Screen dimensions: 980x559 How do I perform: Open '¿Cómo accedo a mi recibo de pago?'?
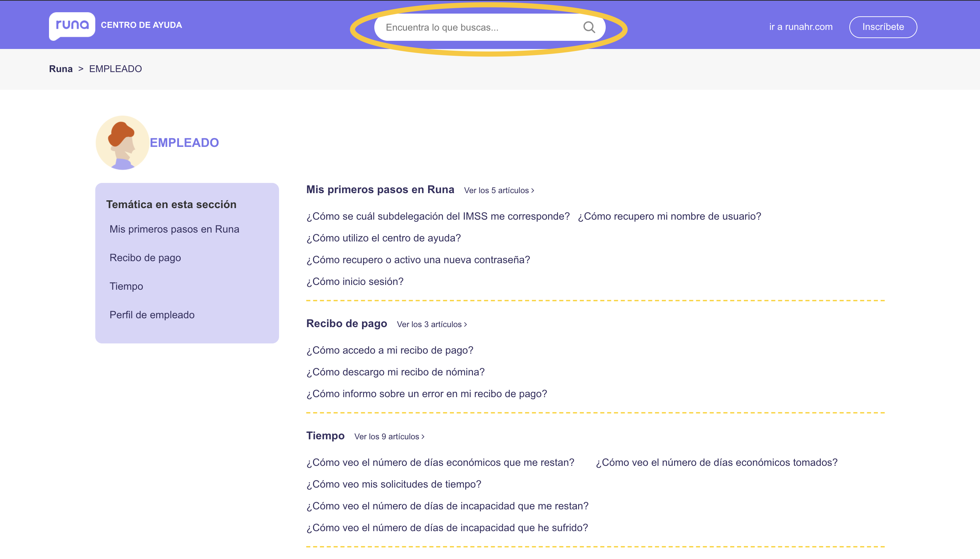pyautogui.click(x=390, y=350)
